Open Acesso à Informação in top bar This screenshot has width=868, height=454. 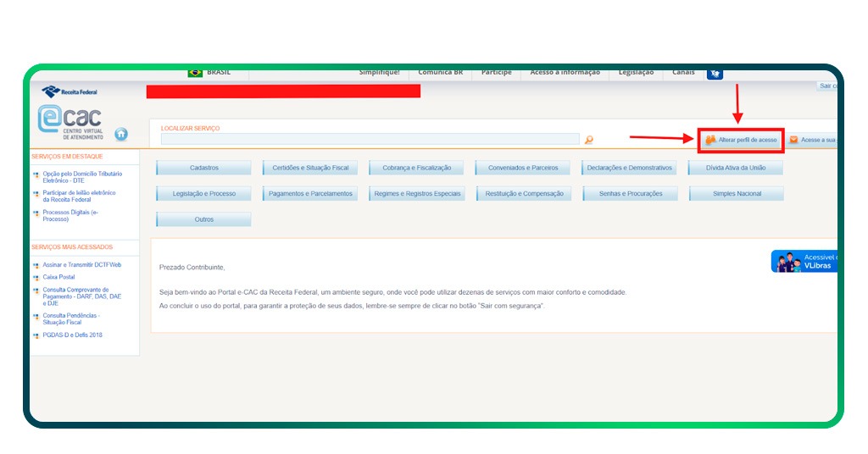[x=565, y=73]
